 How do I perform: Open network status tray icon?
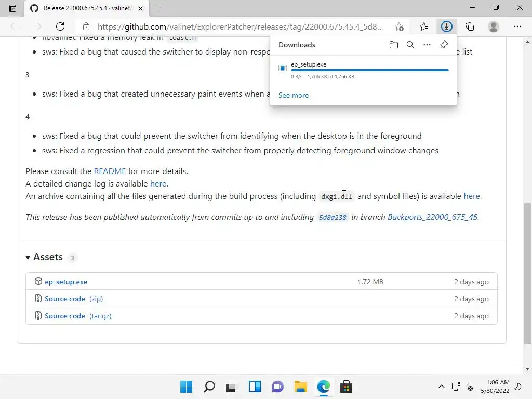point(456,387)
